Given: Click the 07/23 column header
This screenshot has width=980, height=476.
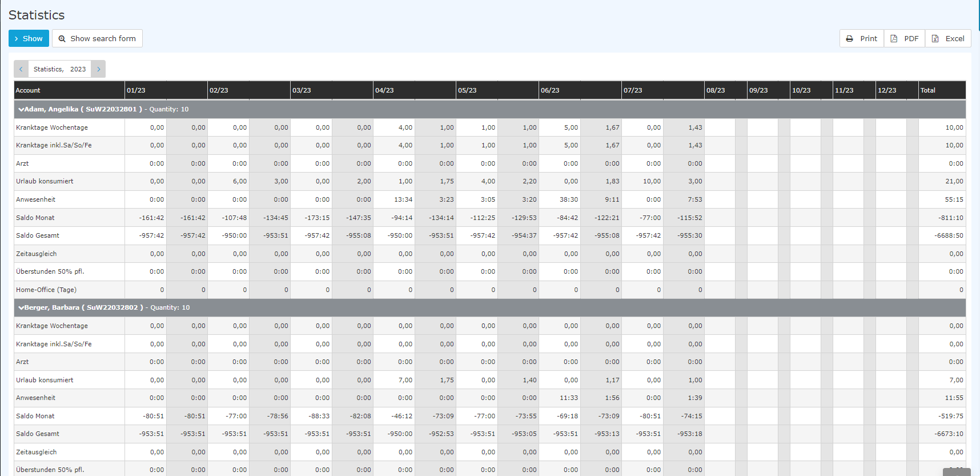Looking at the screenshot, I should [x=663, y=90].
